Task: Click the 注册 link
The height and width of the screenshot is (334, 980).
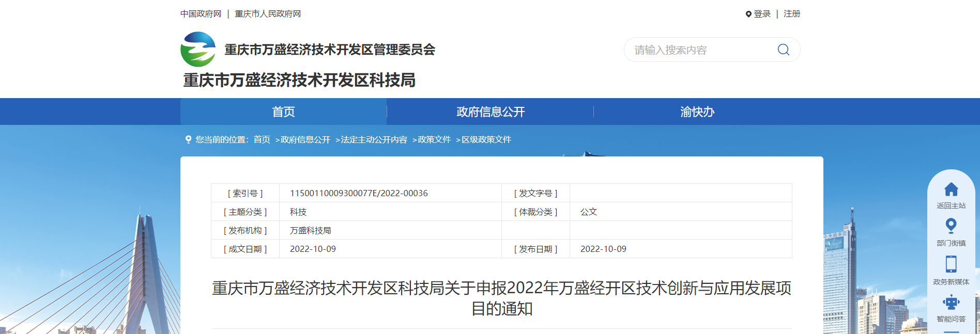Action: [x=791, y=14]
